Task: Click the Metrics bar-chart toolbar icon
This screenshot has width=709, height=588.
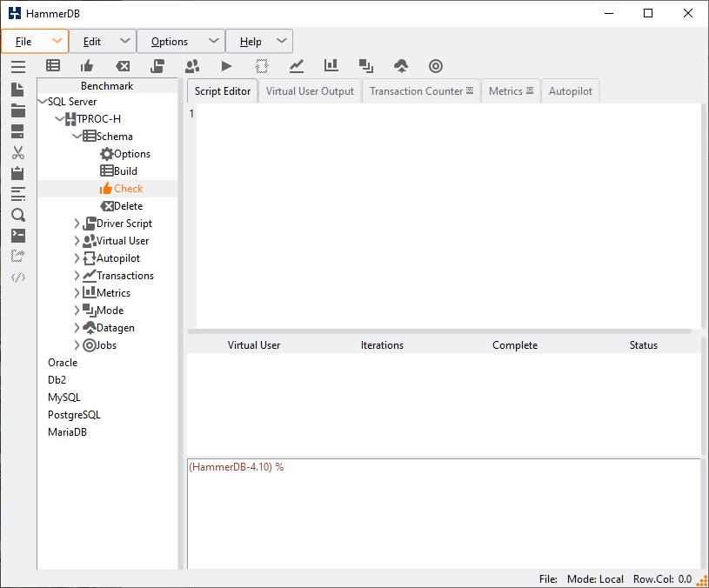Action: [331, 66]
